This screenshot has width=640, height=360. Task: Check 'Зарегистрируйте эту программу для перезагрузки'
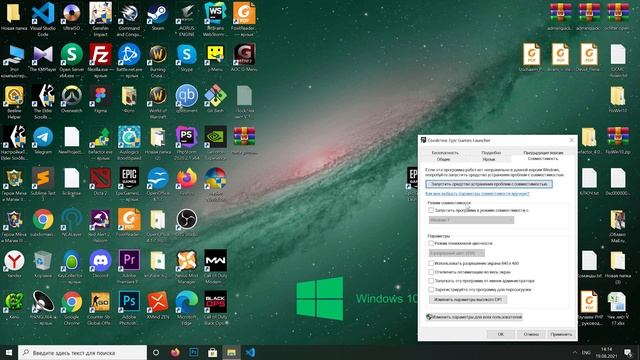(431, 289)
